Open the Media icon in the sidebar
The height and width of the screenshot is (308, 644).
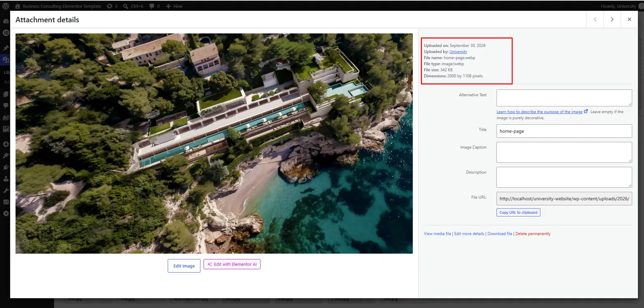[6, 60]
